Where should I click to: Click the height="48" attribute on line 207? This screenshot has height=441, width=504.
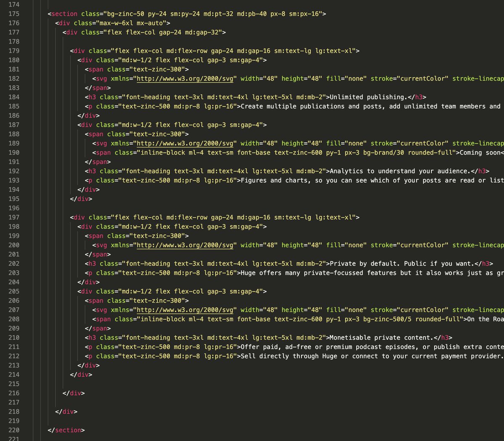[x=302, y=310]
